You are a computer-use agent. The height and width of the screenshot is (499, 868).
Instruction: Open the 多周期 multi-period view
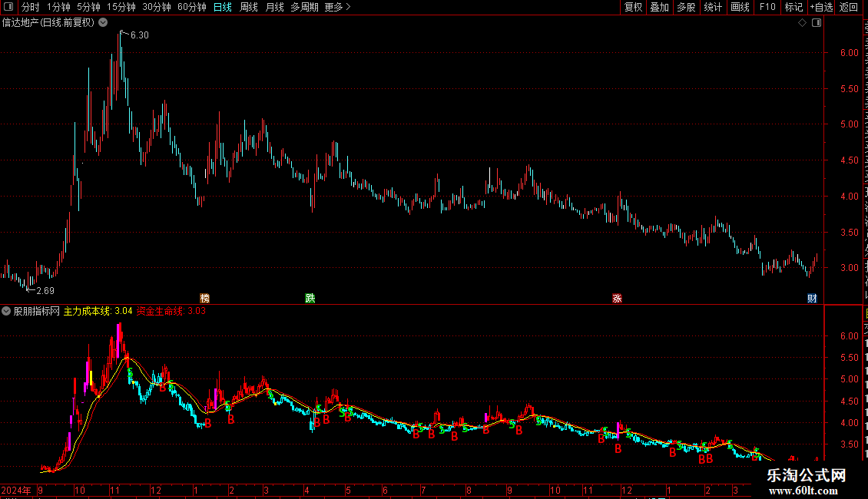click(304, 7)
